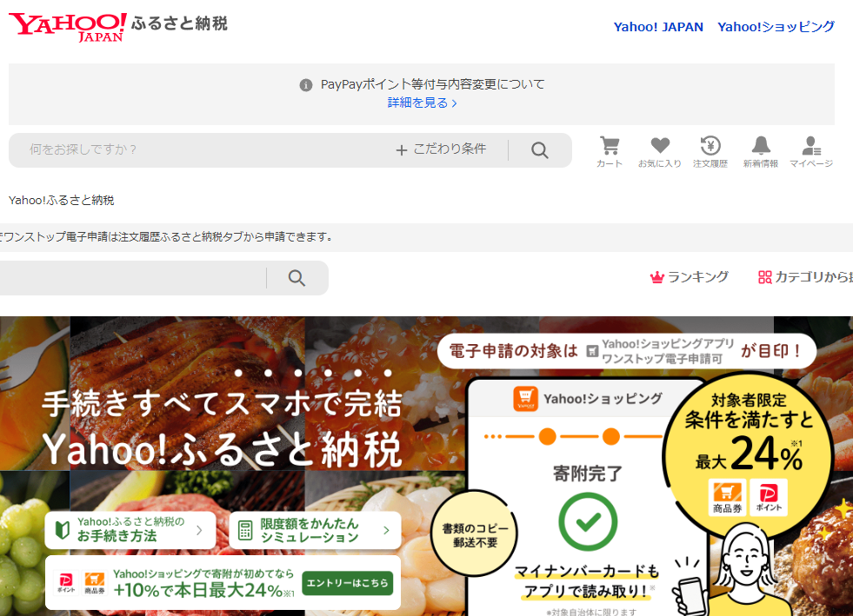
Task: Click Yahoo!ふるさと納税 breadcrumb text
Action: point(62,200)
